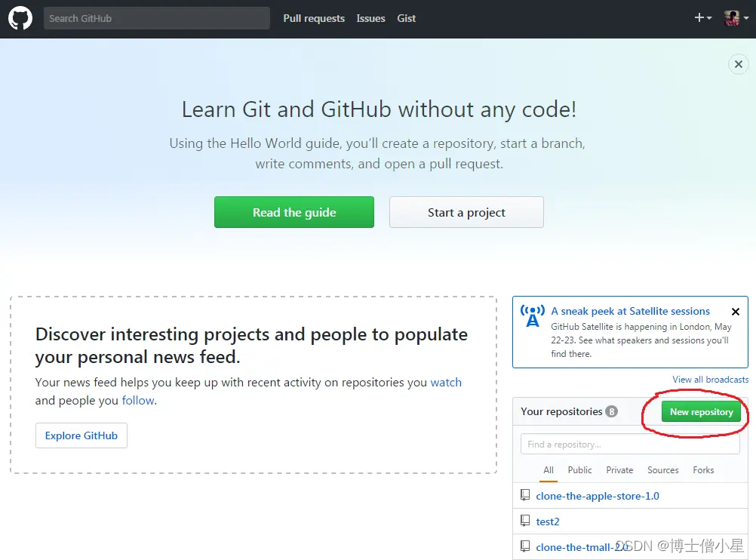Click the repositories count badge
Image resolution: width=756 pixels, height=560 pixels.
(611, 411)
